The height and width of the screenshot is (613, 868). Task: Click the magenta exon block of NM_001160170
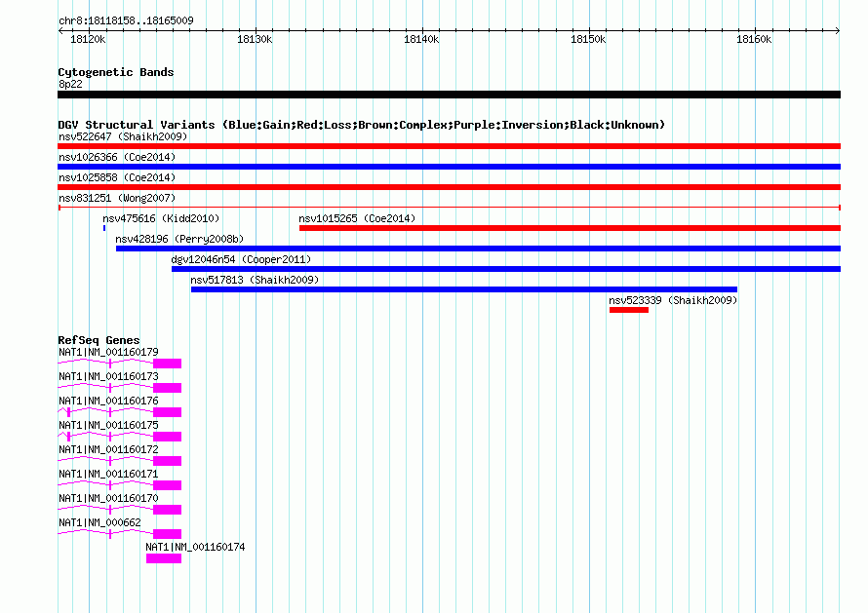point(167,510)
